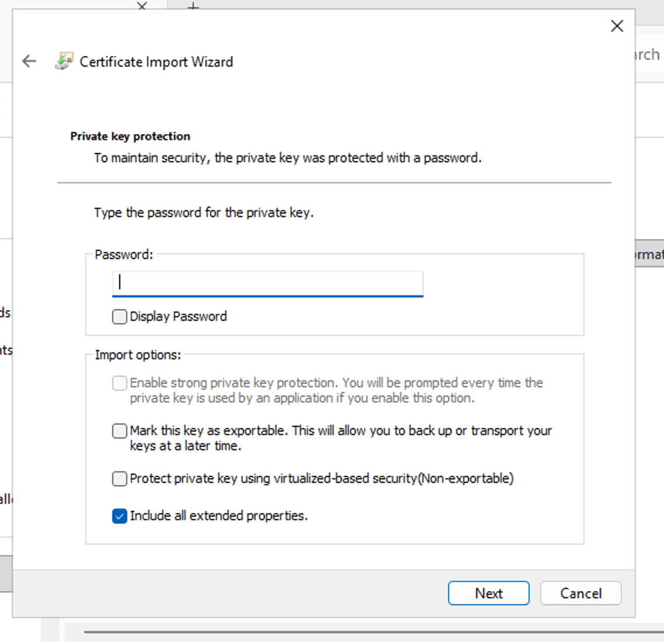Close the background tab with its X
The image size is (664, 644).
point(142,6)
